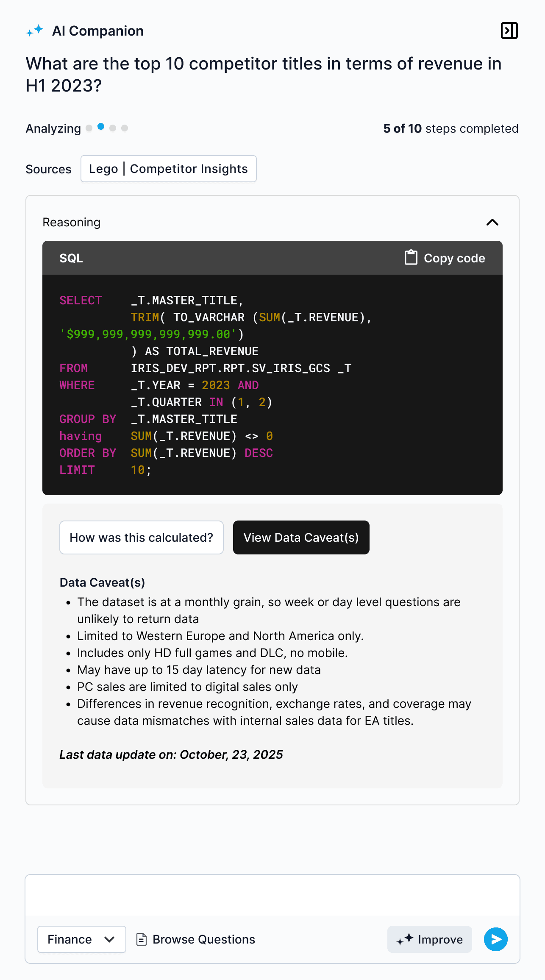Click the having SUM(_T.REVENUE) <> 0 line
The width and height of the screenshot is (545, 980).
166,436
